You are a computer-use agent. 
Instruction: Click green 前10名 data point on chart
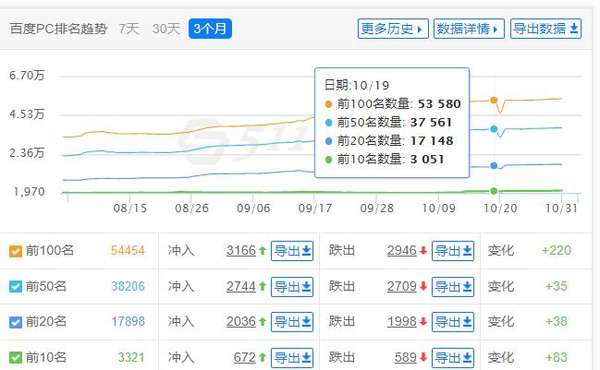[494, 191]
